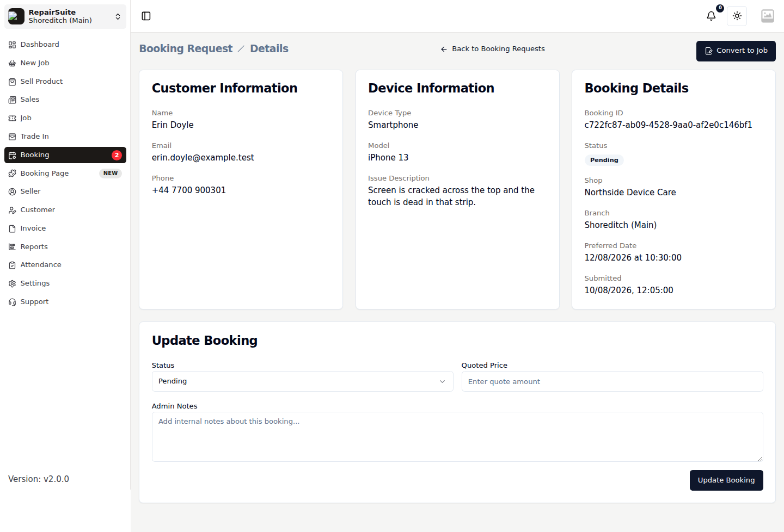
Task: Open the Dashboard menu item
Action: (x=65, y=45)
